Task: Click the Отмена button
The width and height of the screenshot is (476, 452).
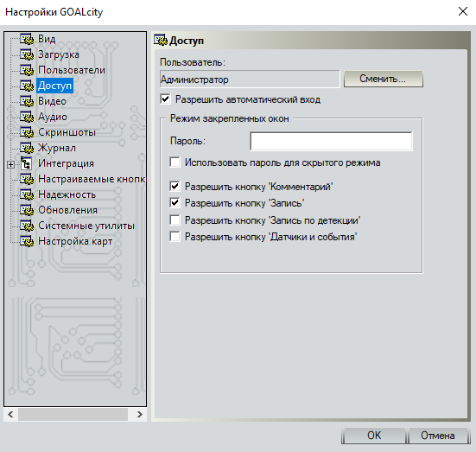Action: click(x=437, y=436)
